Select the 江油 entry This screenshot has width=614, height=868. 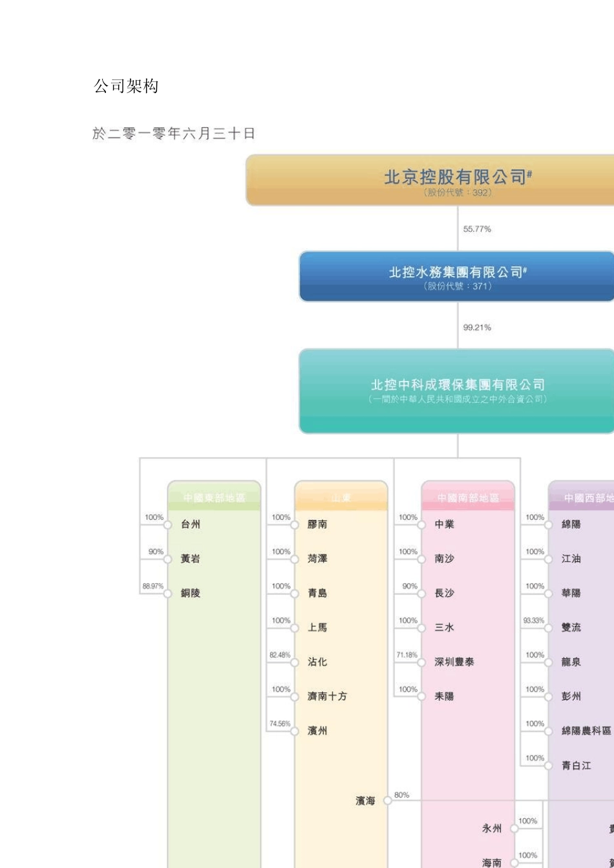coord(571,559)
